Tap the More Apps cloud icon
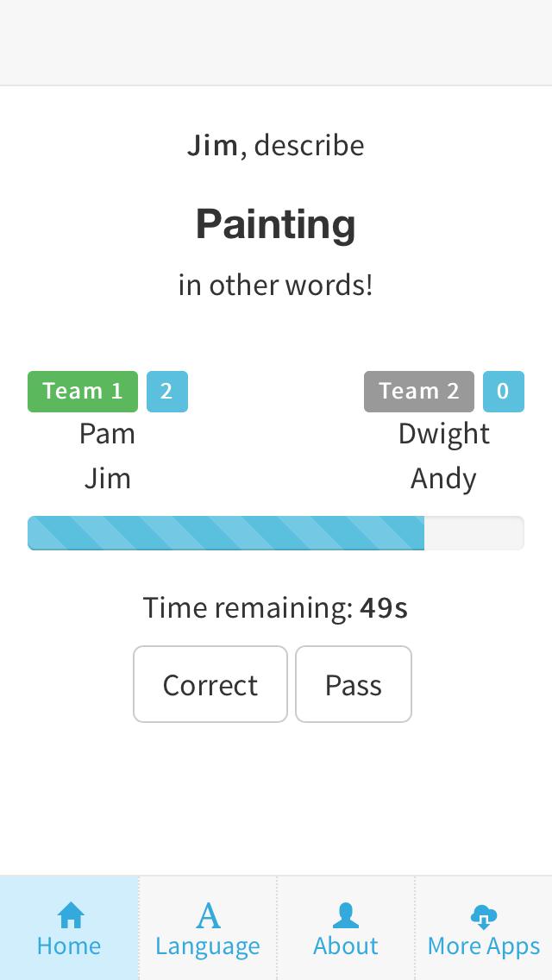 484,914
